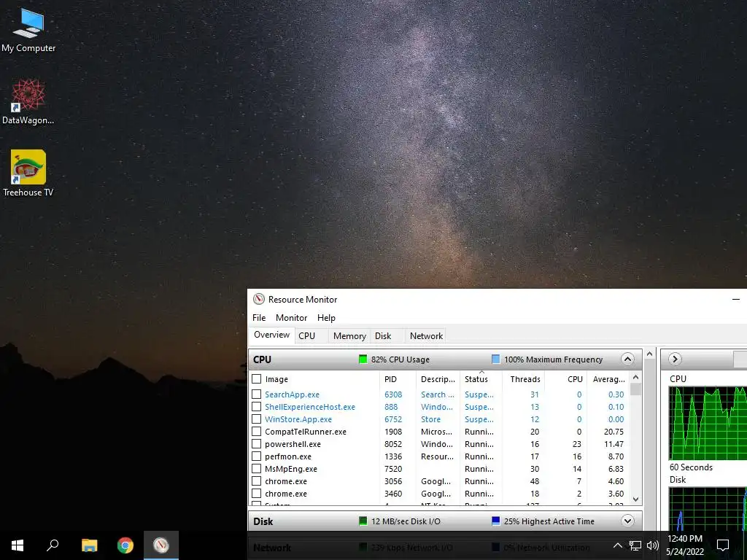The width and height of the screenshot is (747, 560).
Task: Check the ShellExperienceHost.exe checkbox
Action: pyautogui.click(x=256, y=407)
